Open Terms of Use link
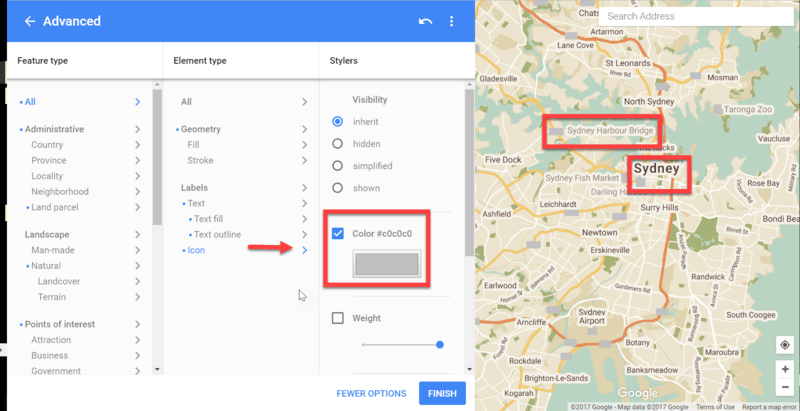800x411 pixels. click(x=716, y=407)
